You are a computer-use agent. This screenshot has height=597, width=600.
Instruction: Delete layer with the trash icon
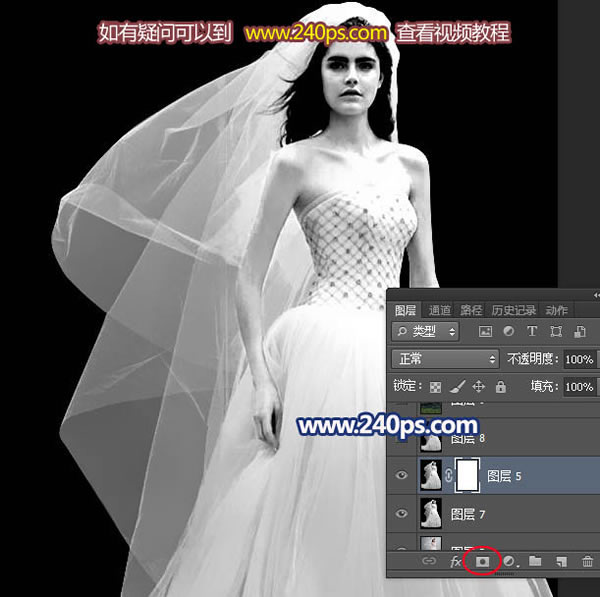587,561
